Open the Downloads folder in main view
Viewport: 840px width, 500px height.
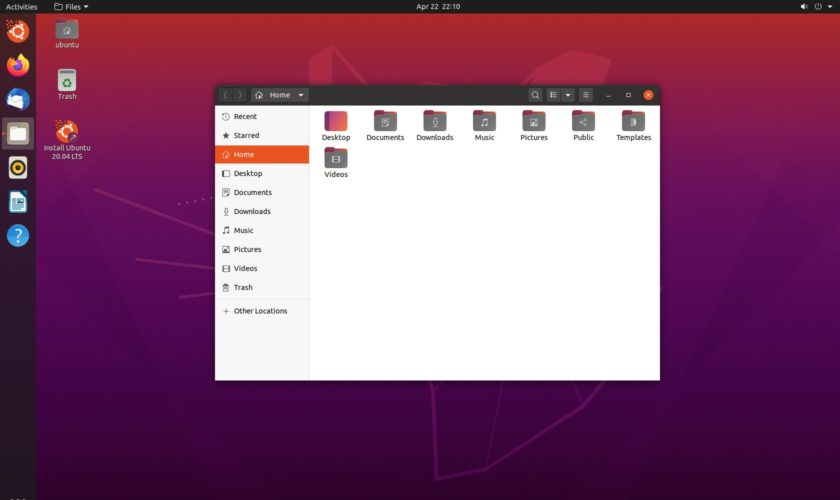coord(434,122)
